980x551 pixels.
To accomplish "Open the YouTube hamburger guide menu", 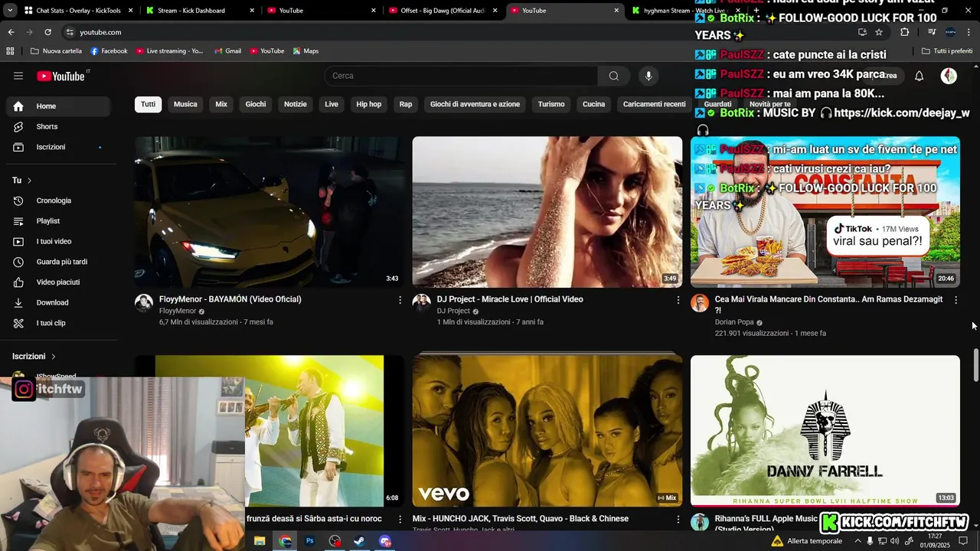I will pos(18,76).
